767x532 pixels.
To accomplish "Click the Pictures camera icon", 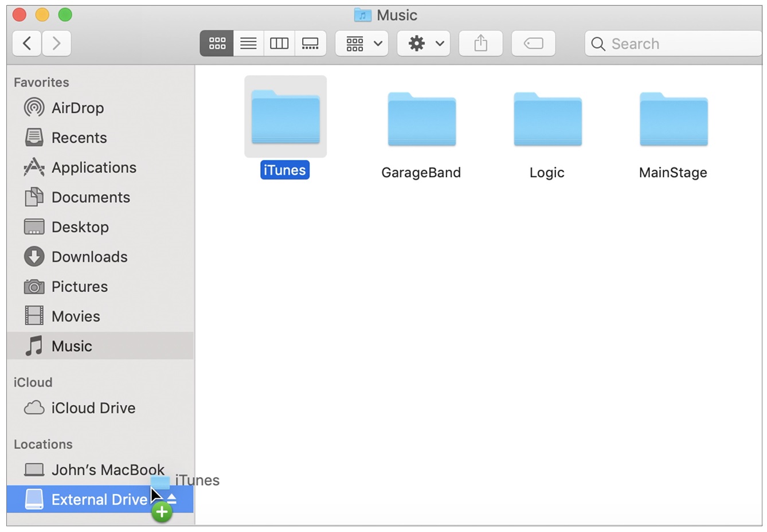I will coord(34,287).
